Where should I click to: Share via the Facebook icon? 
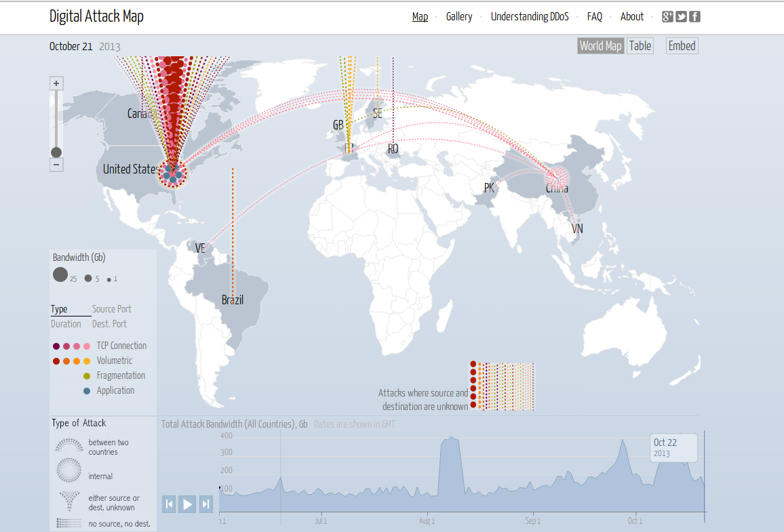pos(695,17)
